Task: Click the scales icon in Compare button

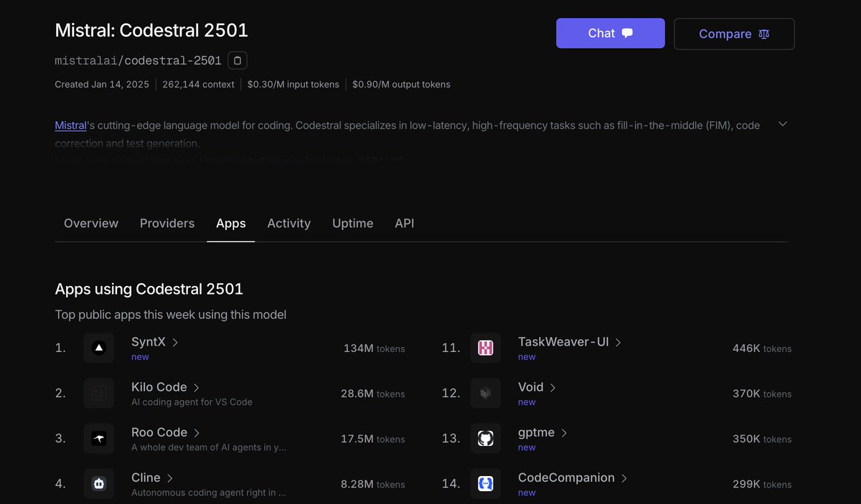Action: 763,34
